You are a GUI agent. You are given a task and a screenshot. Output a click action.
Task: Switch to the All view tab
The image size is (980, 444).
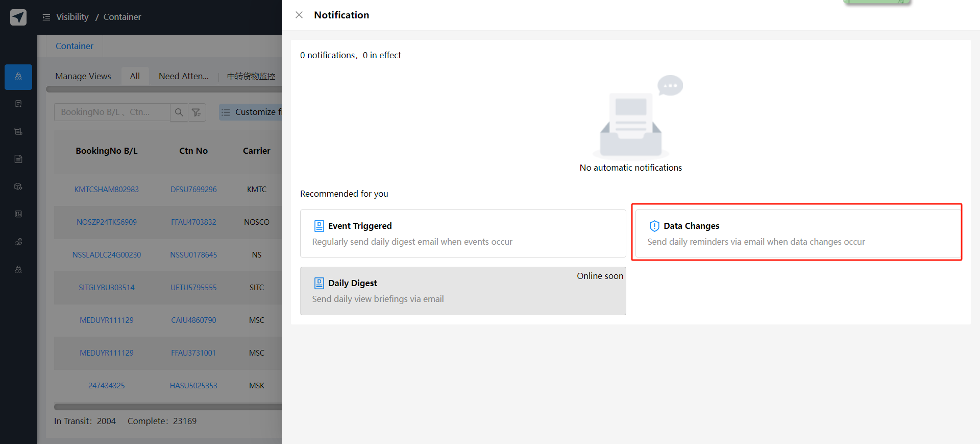tap(135, 76)
